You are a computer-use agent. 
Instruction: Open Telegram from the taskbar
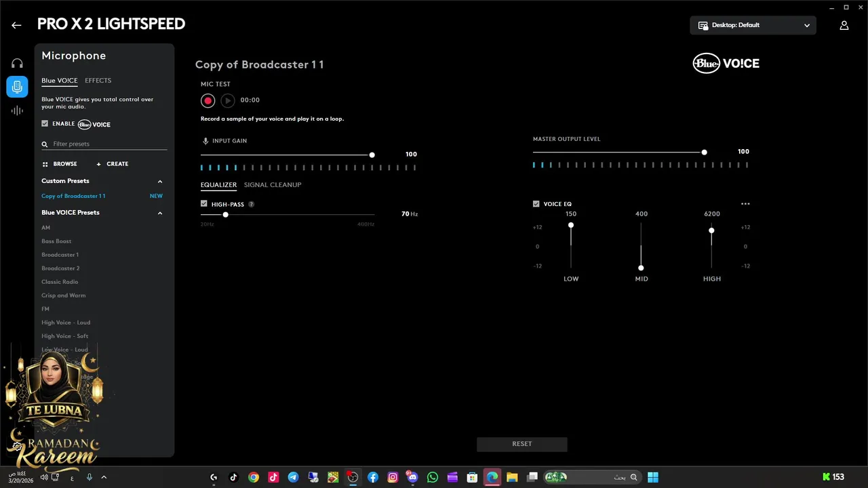tap(293, 477)
